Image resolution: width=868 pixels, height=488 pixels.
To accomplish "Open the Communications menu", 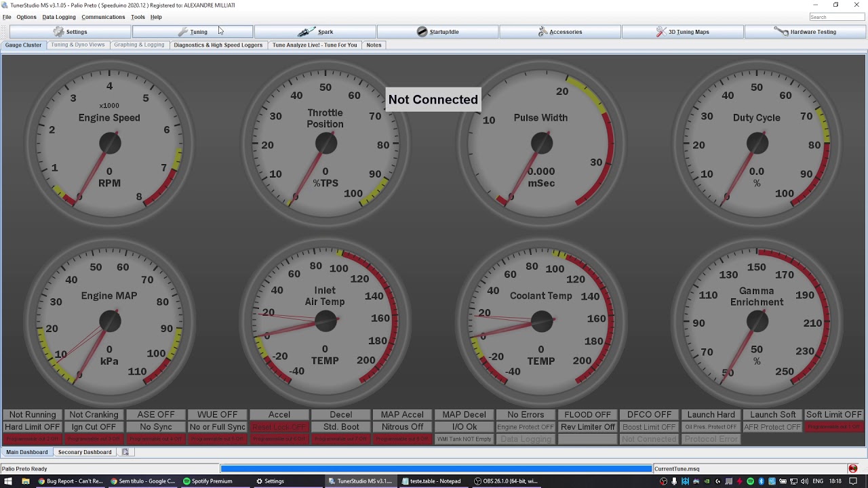I will (x=103, y=17).
